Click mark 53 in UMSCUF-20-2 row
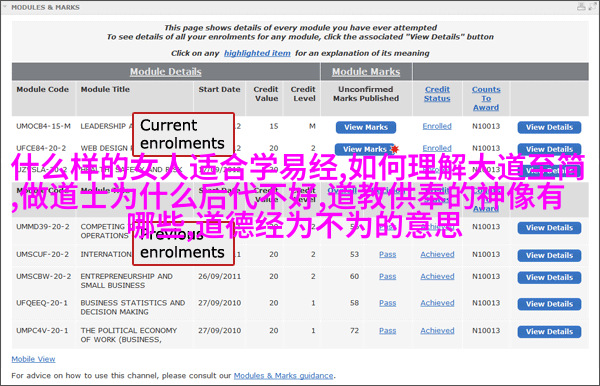 tap(354, 254)
